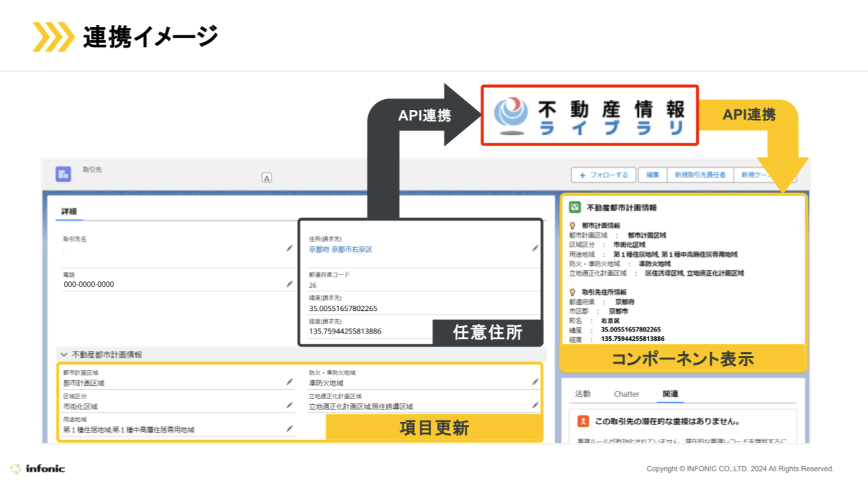Click the フォローする button
868x489 pixels.
click(603, 175)
